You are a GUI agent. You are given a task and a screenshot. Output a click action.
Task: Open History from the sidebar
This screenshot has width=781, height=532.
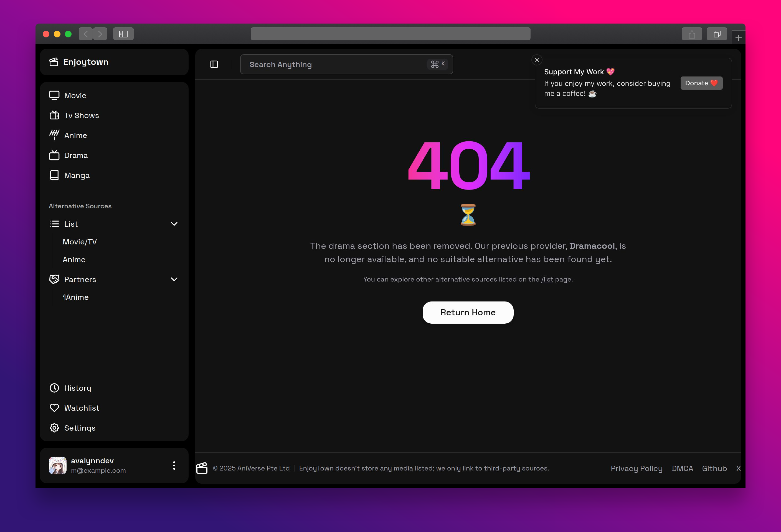[x=114, y=388]
